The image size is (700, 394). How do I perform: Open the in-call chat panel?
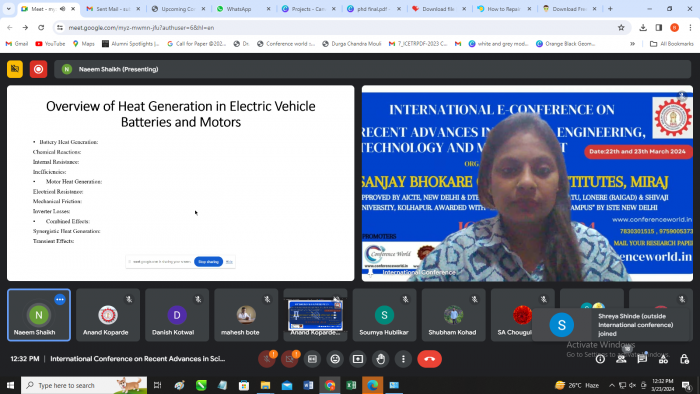point(642,359)
